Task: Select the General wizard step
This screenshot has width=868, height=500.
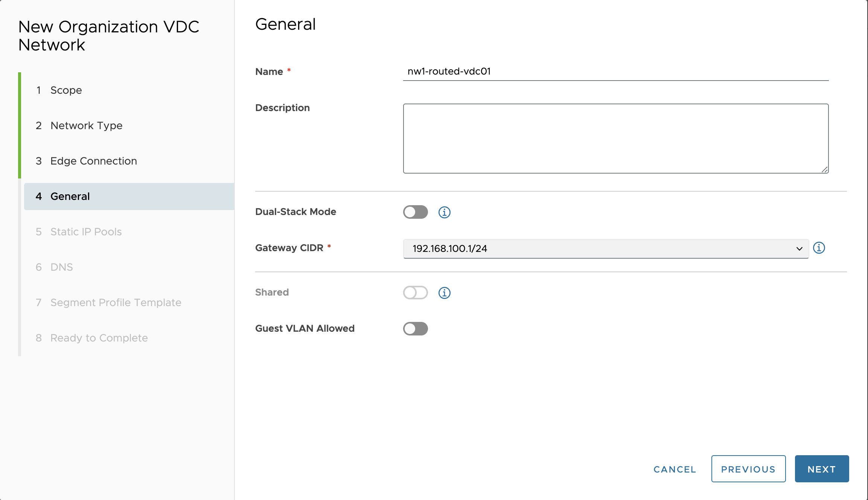Action: [x=70, y=197]
